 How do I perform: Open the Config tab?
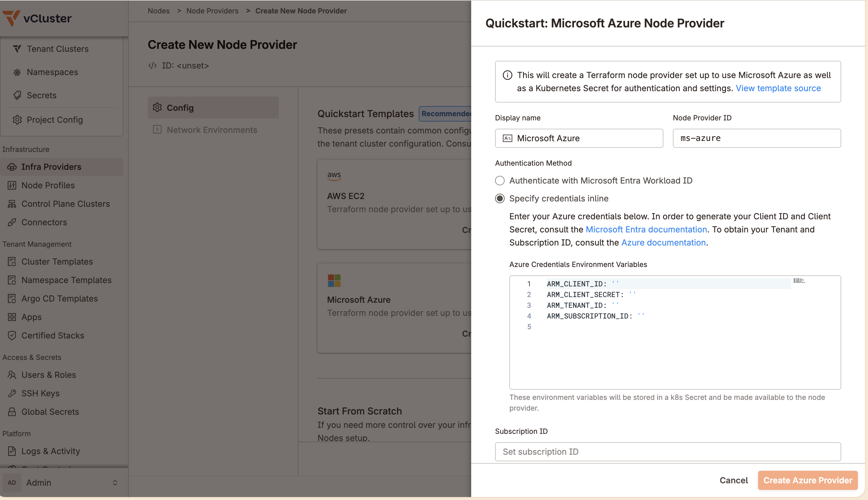[x=213, y=108]
